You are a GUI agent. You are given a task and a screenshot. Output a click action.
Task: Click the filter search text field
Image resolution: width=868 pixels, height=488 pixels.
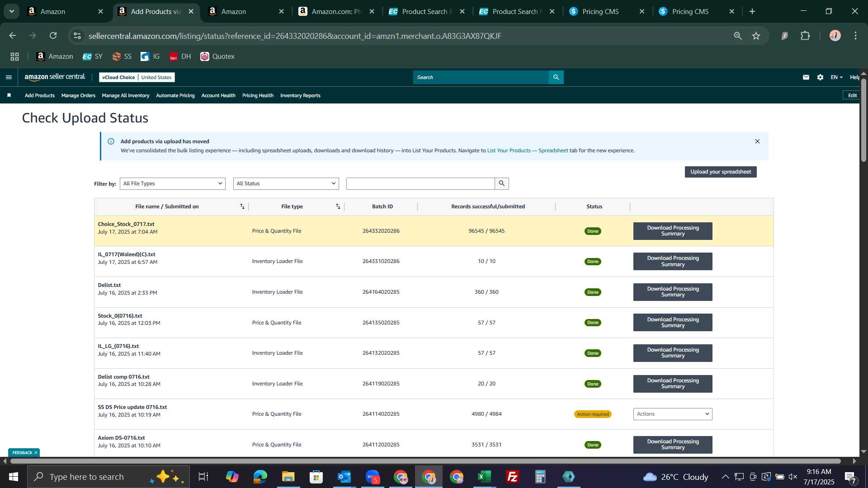(x=420, y=183)
